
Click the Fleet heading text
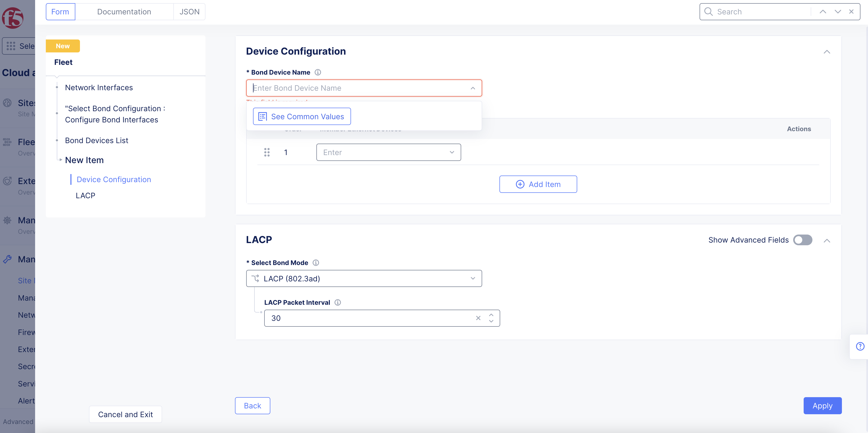pyautogui.click(x=63, y=62)
